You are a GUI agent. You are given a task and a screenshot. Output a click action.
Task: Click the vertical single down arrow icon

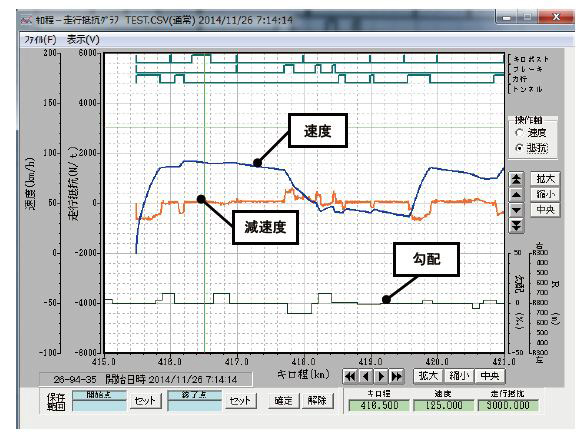(x=516, y=210)
